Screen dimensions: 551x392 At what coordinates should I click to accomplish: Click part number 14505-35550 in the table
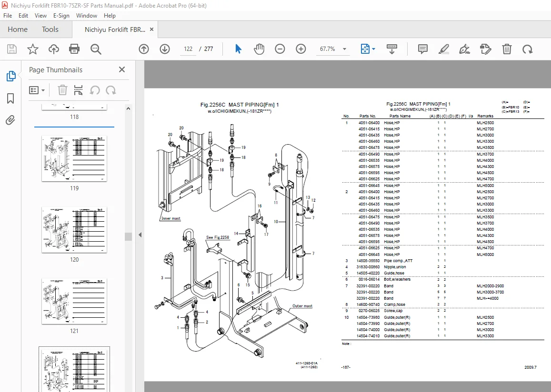click(x=368, y=261)
